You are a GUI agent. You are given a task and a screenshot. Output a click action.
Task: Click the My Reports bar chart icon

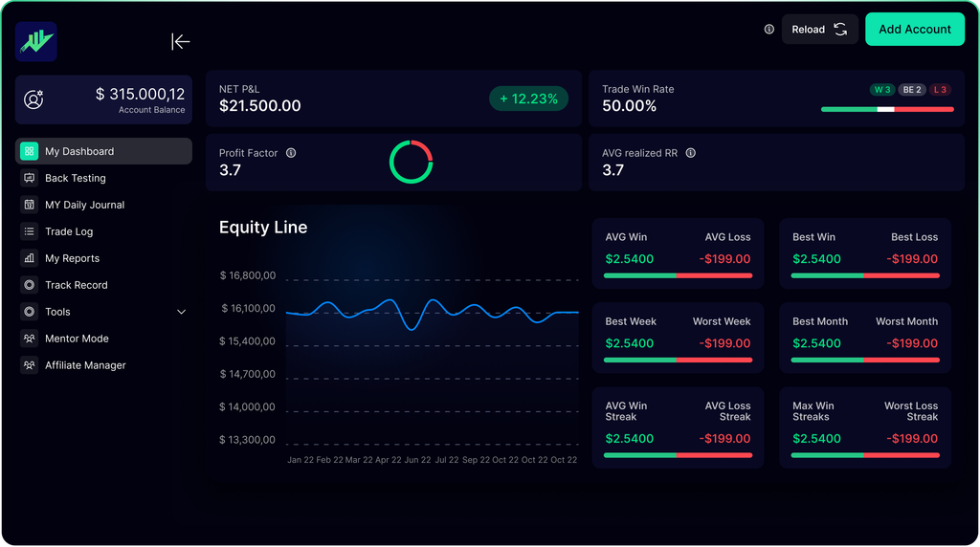pos(29,258)
